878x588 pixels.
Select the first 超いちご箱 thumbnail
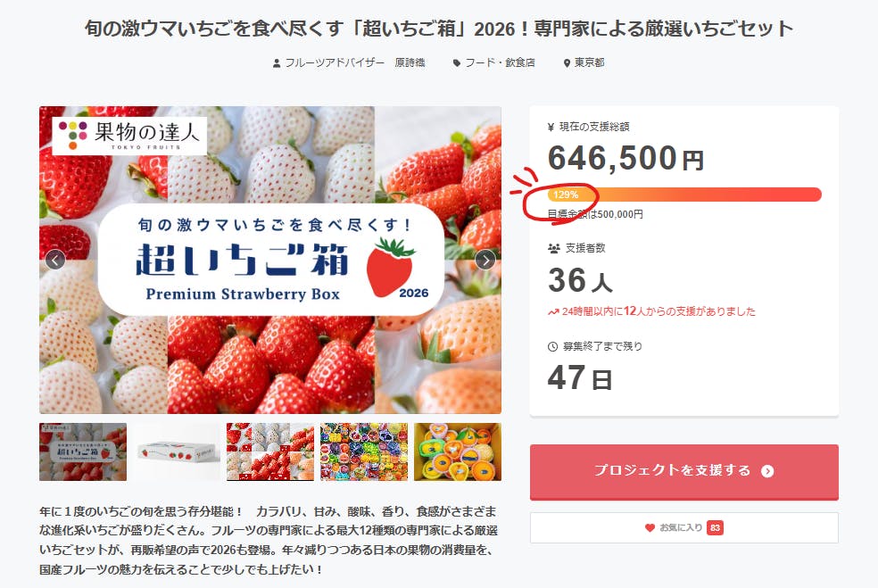point(83,452)
